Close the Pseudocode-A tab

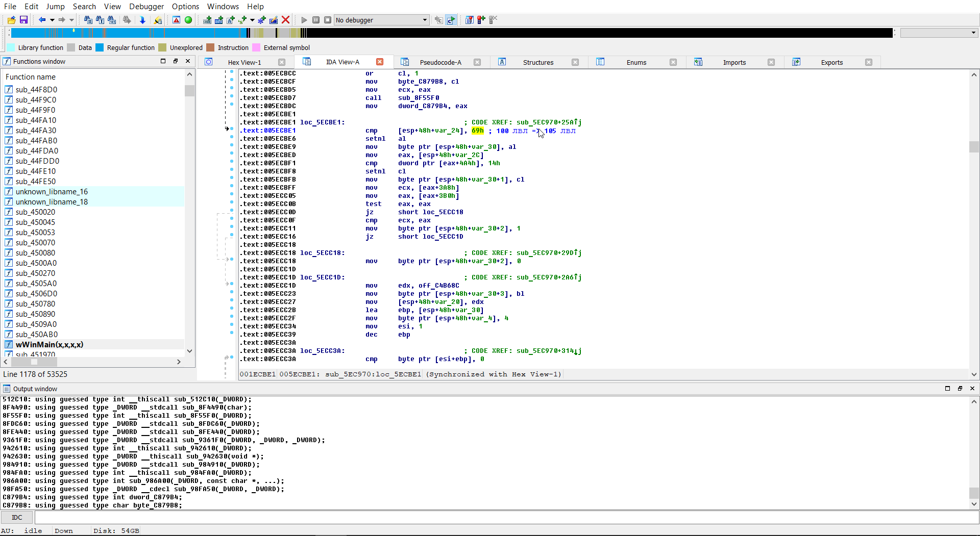point(477,62)
